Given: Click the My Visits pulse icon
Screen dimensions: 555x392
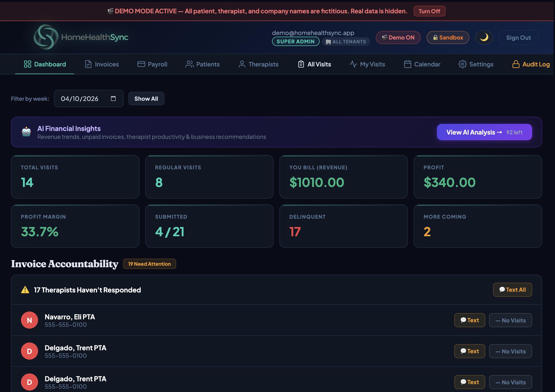Looking at the screenshot, I should (x=353, y=64).
